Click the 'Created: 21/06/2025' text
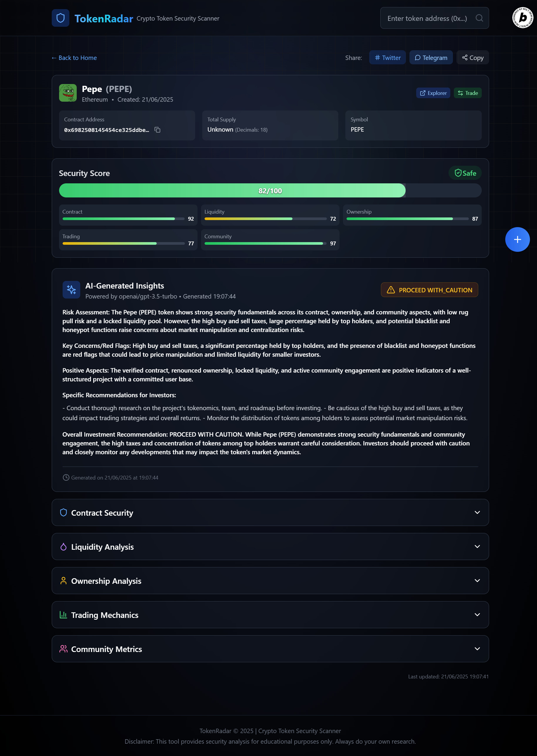The width and height of the screenshot is (537, 756). click(145, 100)
